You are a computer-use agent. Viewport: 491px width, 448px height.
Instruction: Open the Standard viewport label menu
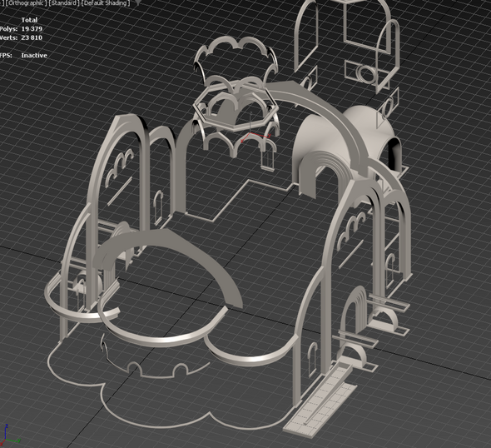pos(64,3)
